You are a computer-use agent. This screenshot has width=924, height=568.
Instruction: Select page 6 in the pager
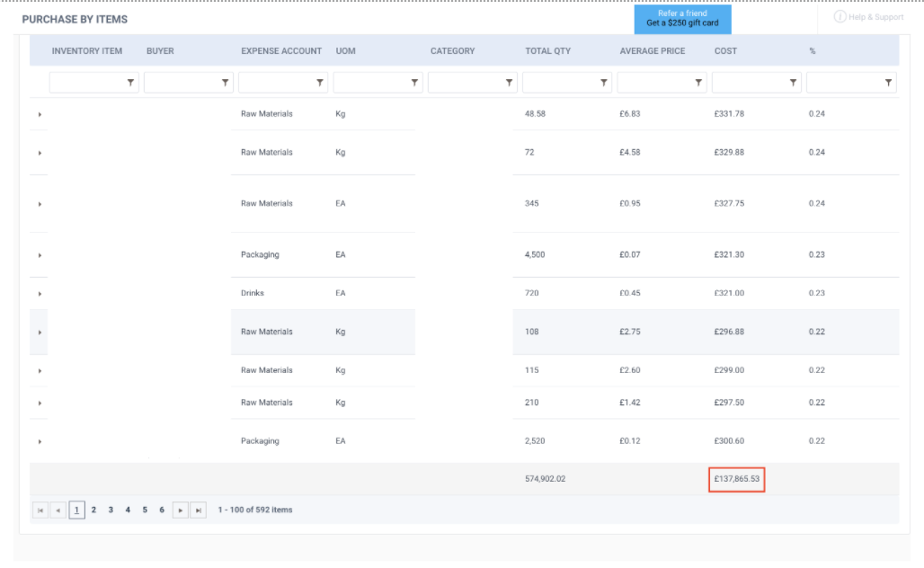pos(162,510)
